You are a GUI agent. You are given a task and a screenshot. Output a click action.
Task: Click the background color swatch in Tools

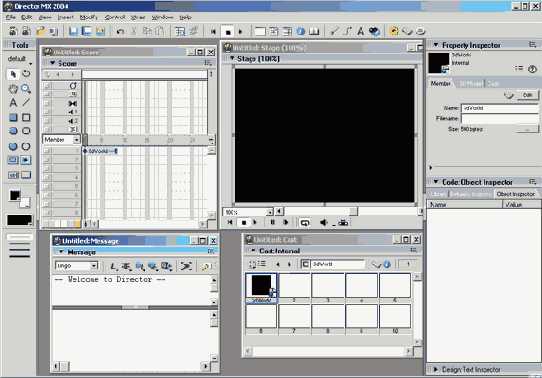click(x=25, y=202)
